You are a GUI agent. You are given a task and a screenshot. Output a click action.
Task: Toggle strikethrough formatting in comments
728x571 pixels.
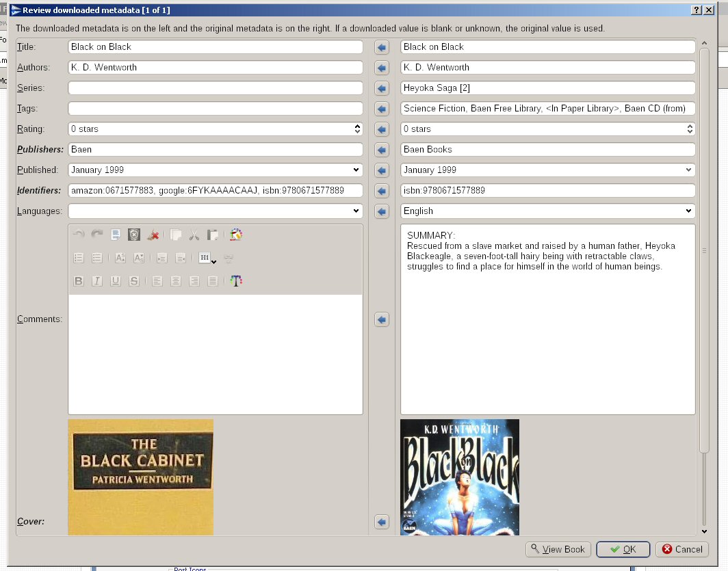[x=134, y=280]
